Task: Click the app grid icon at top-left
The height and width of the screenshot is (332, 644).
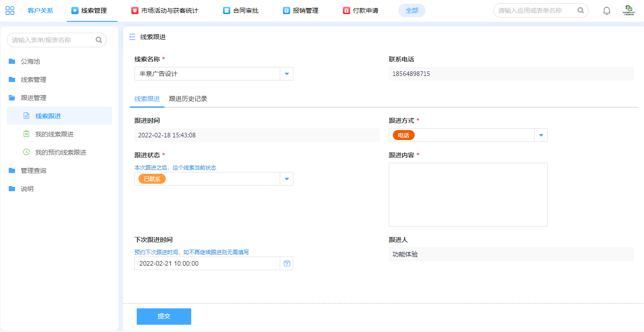Action: pyautogui.click(x=10, y=10)
